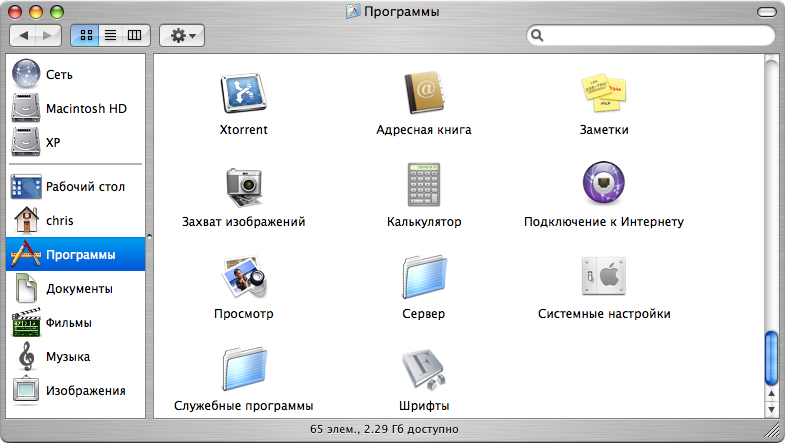The width and height of the screenshot is (785, 443).
Task: Open the Сервер folder icon
Action: (x=424, y=277)
